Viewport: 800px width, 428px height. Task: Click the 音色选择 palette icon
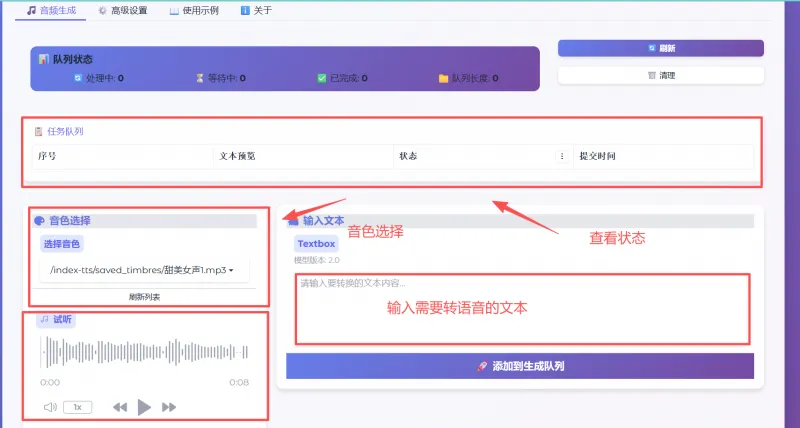tap(39, 221)
